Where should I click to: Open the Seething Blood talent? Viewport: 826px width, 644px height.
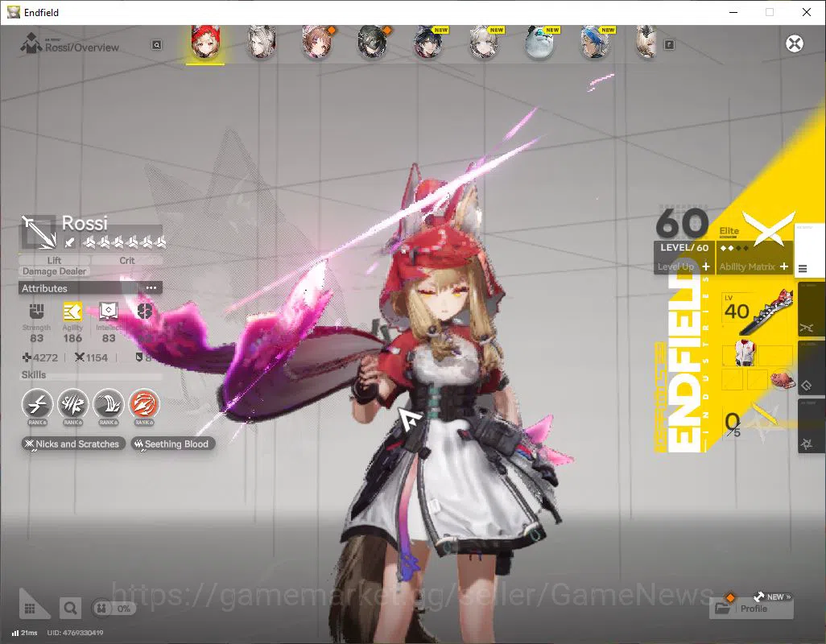coord(172,444)
